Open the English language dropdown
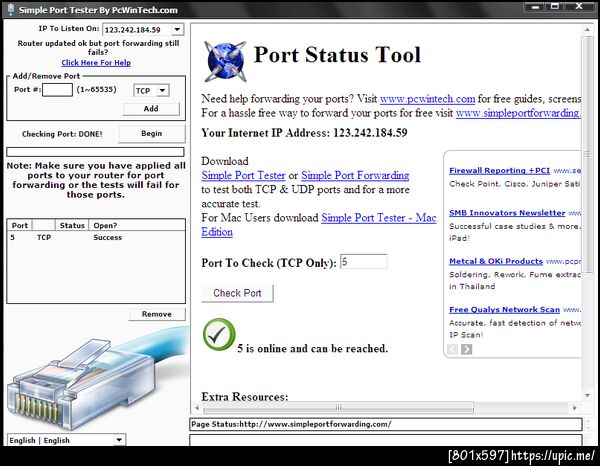This screenshot has height=466, width=600. pos(119,440)
